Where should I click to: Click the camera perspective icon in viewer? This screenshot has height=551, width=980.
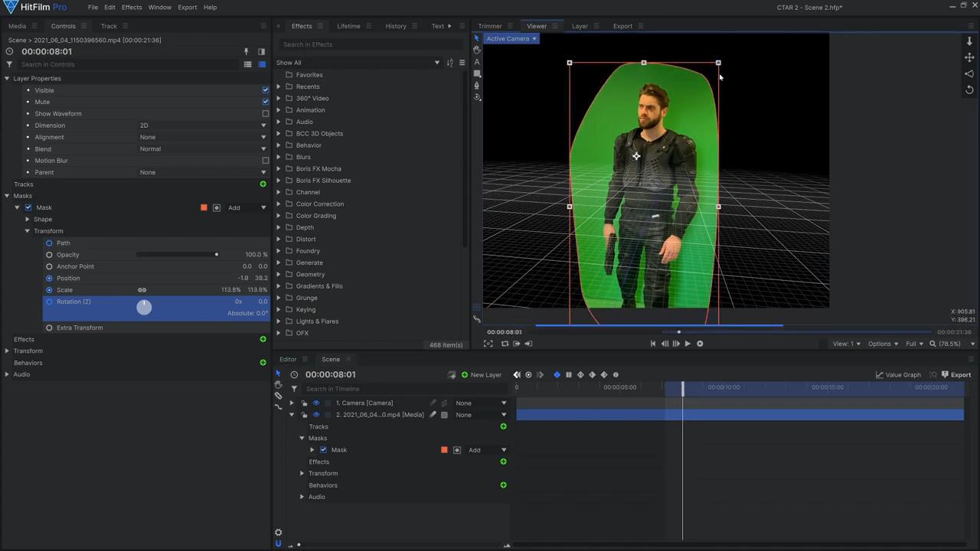pos(969,73)
